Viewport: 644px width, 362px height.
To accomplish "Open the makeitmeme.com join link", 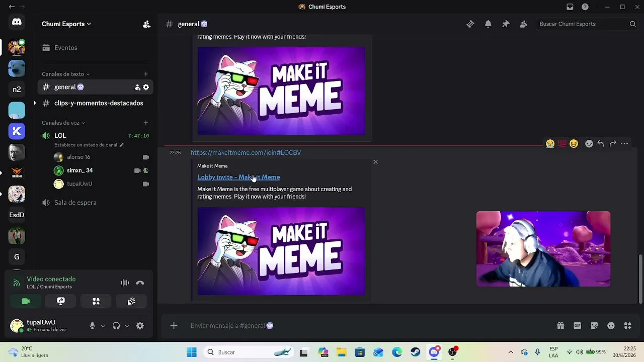I will (246, 153).
